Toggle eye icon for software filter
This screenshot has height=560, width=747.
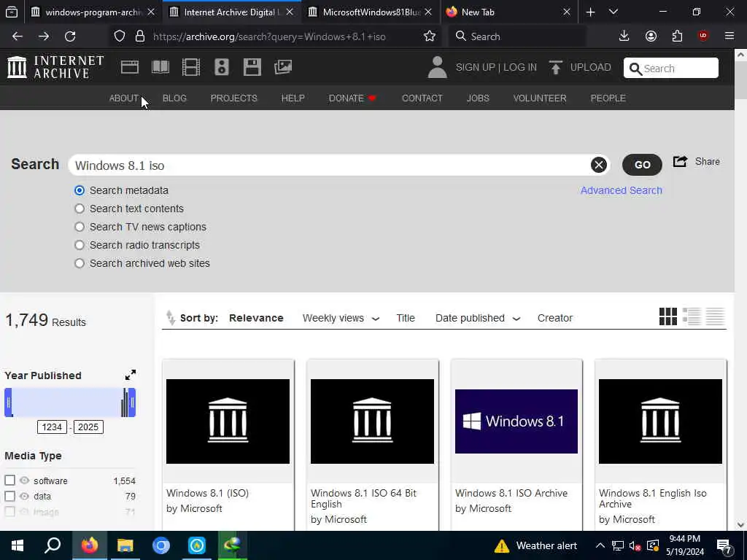click(25, 480)
